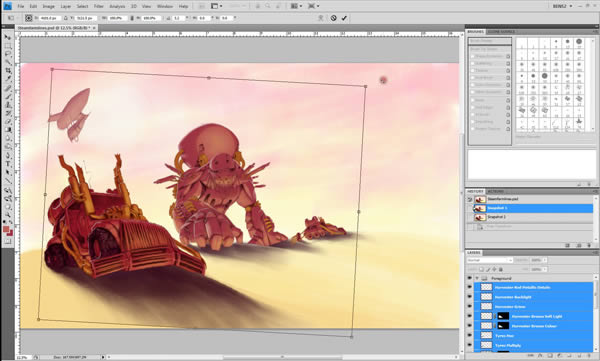Select the Clone Stamp tool
This screenshot has width=600, height=361.
[x=8, y=105]
